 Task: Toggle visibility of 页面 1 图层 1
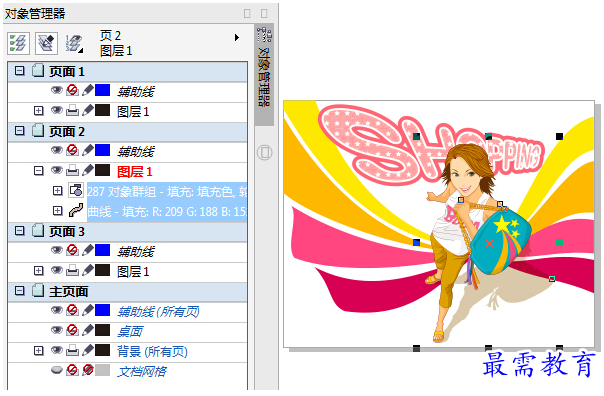[57, 111]
